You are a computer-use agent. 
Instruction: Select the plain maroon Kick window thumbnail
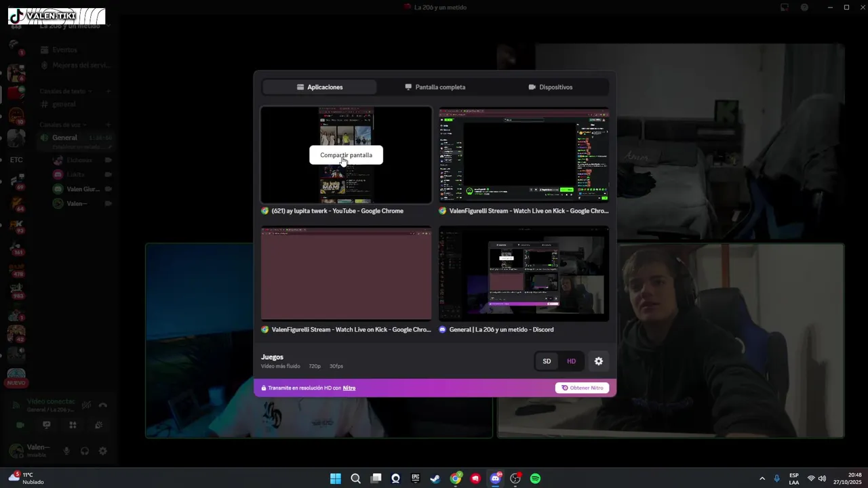347,273
